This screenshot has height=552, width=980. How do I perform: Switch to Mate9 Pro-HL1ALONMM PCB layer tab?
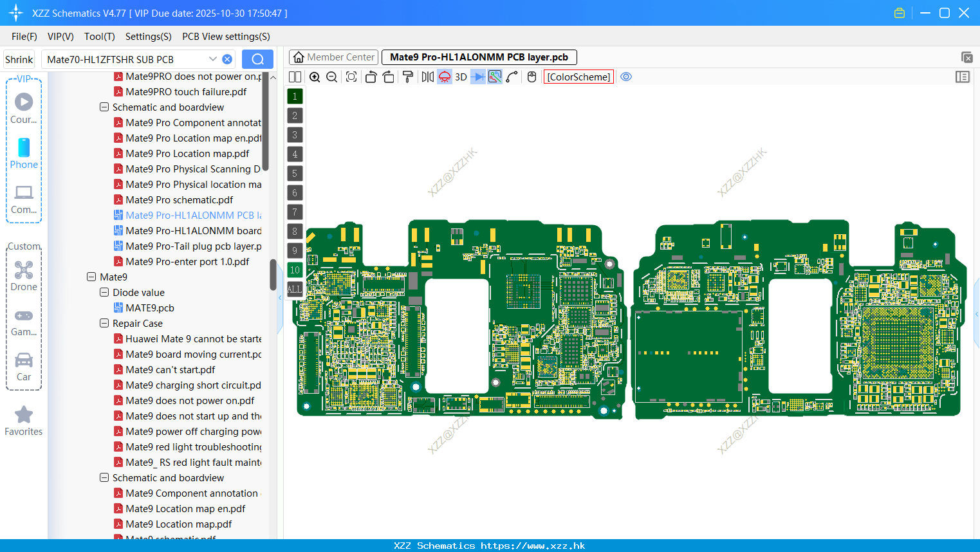point(479,57)
